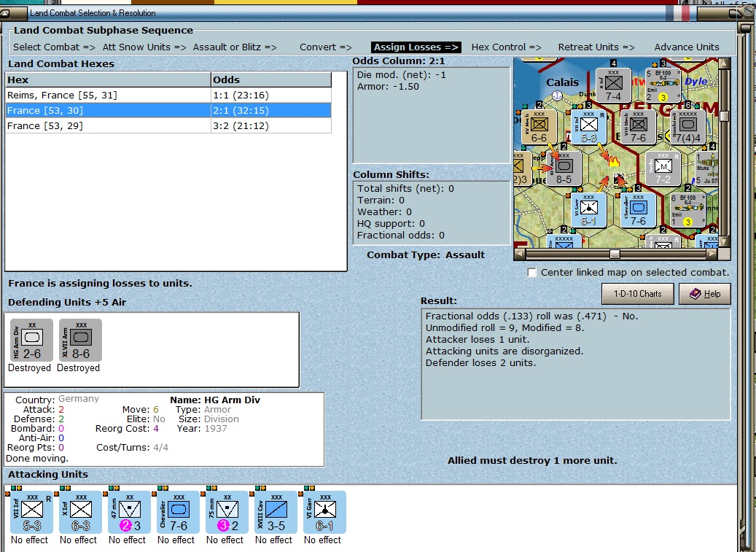The height and width of the screenshot is (552, 756).
Task: Click the Hex Control subphase step
Action: click(x=506, y=47)
